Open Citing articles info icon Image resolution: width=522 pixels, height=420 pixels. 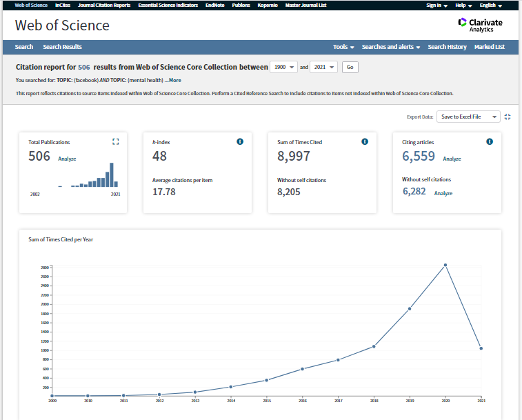click(x=490, y=141)
